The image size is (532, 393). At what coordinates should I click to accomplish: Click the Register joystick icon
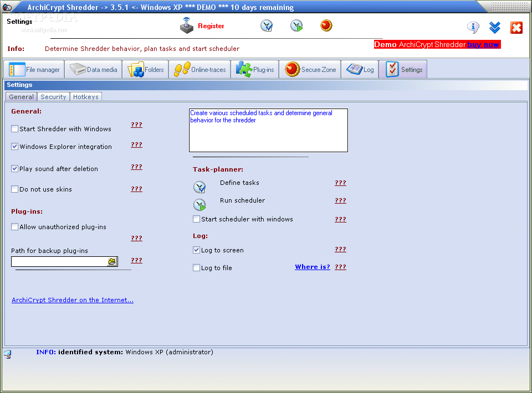(x=187, y=25)
